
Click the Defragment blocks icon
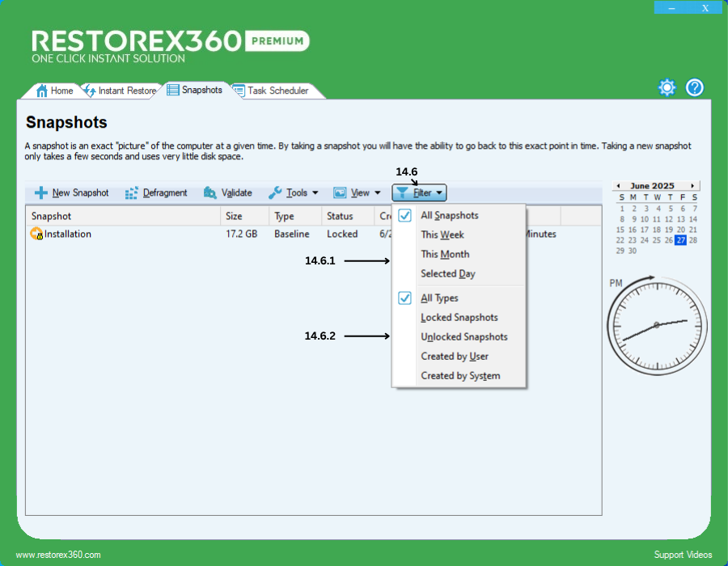tap(132, 192)
